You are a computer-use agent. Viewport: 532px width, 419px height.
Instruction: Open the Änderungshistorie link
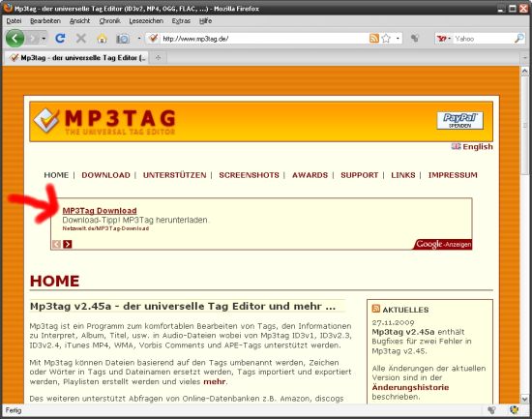coord(410,387)
